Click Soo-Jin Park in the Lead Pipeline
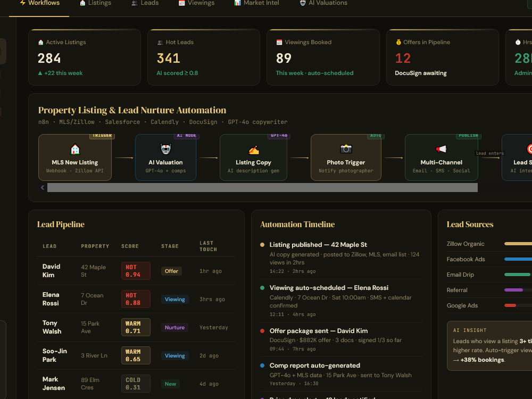This screenshot has width=532, height=399. point(55,355)
